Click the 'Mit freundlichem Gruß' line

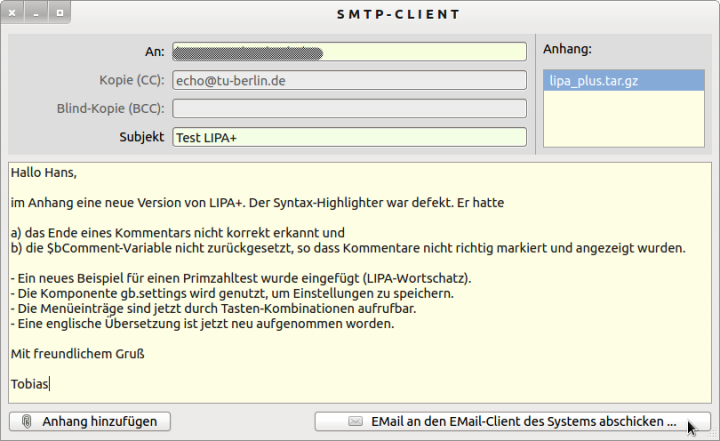(x=79, y=353)
